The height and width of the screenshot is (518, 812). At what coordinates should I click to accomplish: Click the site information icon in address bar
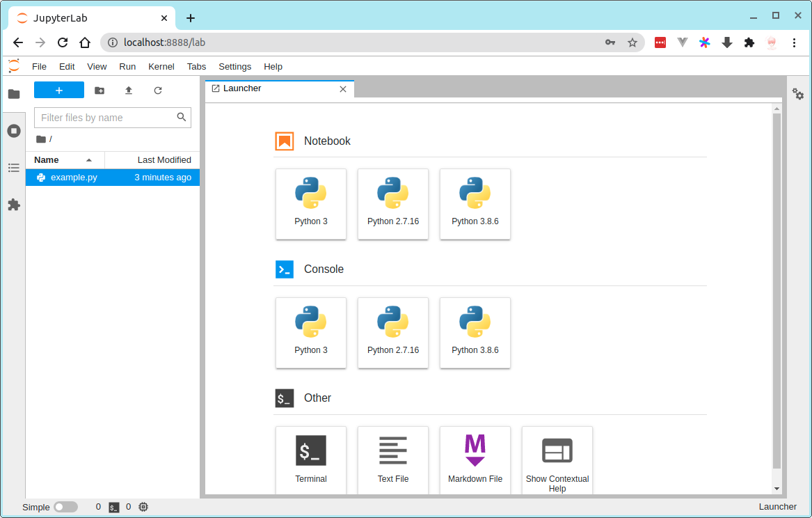pyautogui.click(x=113, y=42)
